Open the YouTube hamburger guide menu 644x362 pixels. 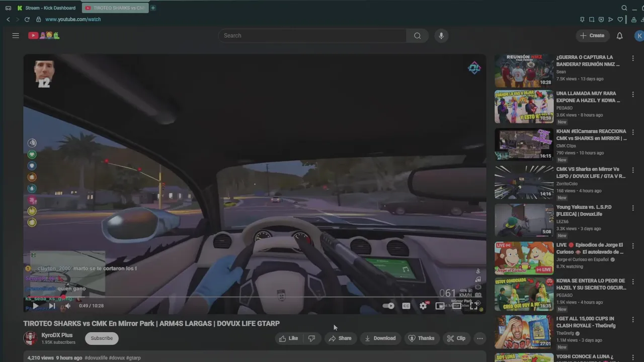tap(16, 36)
